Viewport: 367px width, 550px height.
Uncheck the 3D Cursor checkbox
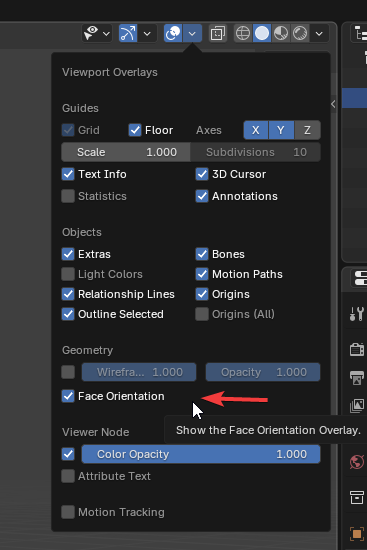tap(202, 174)
